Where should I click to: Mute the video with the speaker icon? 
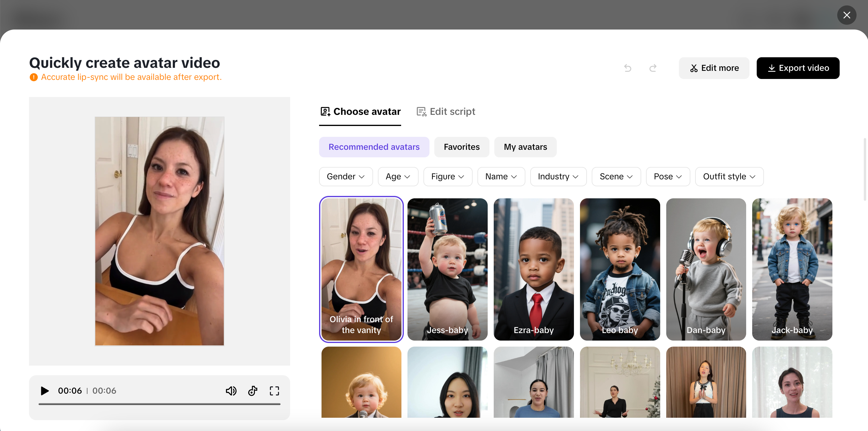pyautogui.click(x=231, y=391)
